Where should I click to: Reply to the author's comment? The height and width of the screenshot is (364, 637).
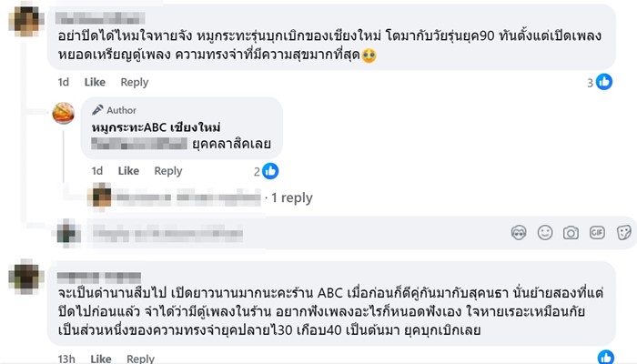168,171
